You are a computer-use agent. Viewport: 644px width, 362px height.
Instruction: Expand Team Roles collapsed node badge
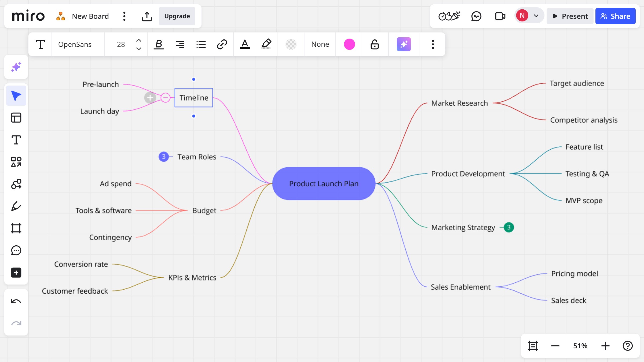[x=164, y=157]
